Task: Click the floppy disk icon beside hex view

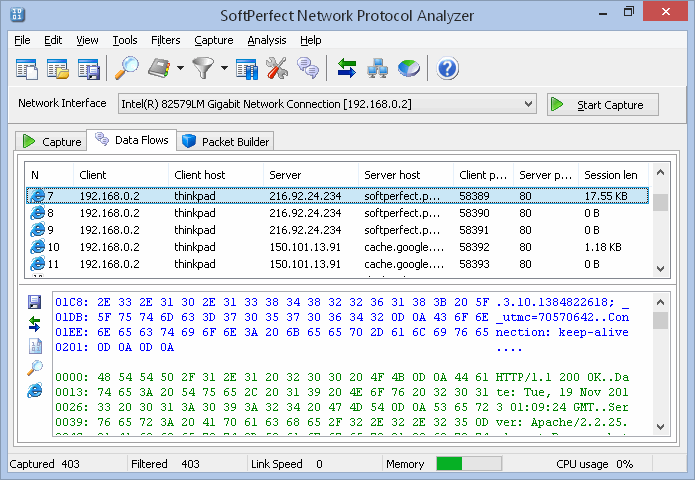Action: [x=35, y=302]
